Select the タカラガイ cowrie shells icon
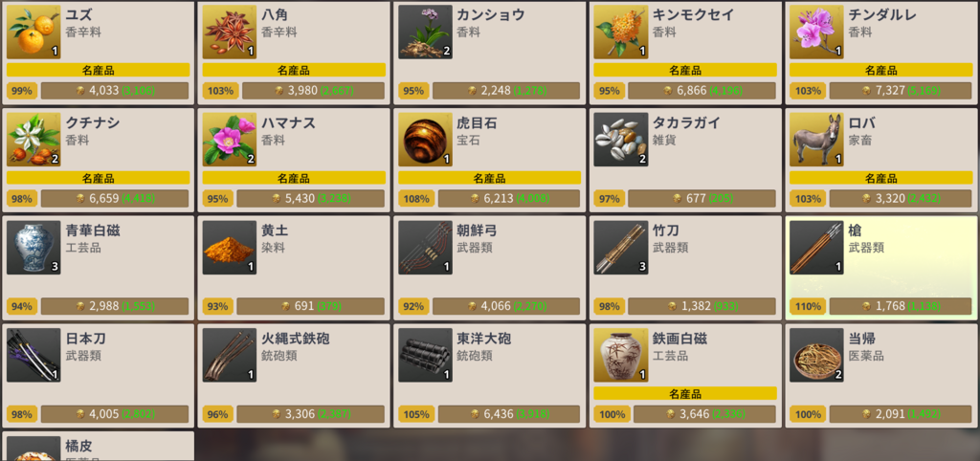The width and height of the screenshot is (980, 461). coord(620,140)
